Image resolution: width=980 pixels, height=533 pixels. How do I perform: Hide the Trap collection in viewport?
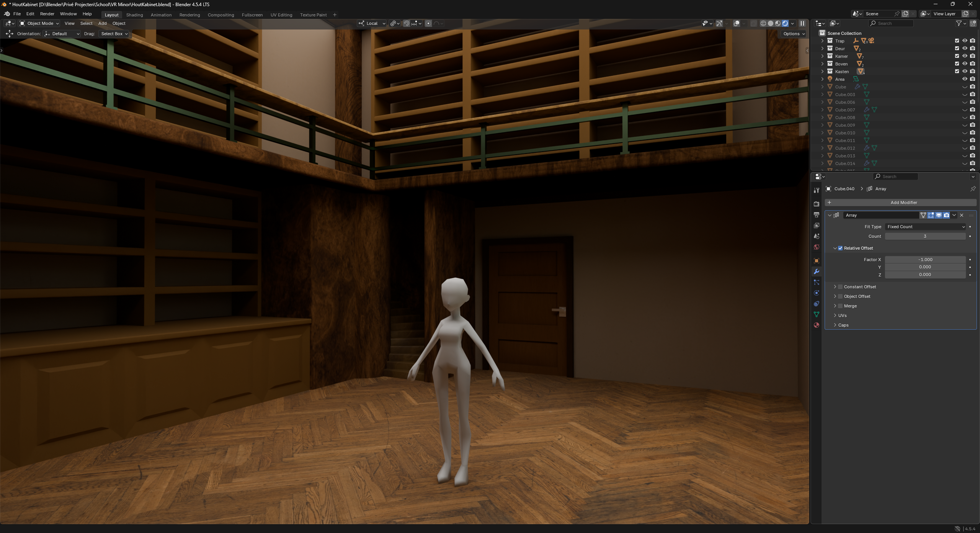(965, 41)
